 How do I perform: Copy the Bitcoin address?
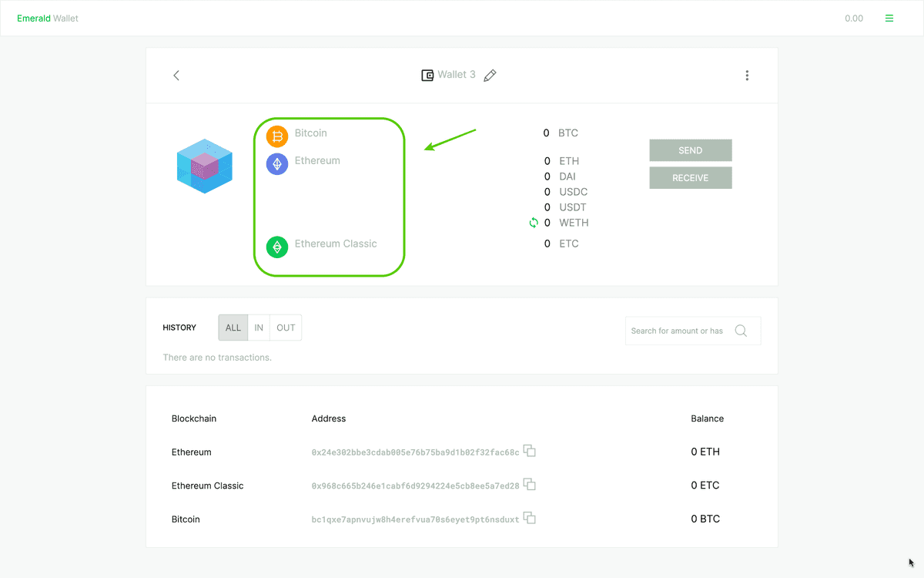(530, 519)
